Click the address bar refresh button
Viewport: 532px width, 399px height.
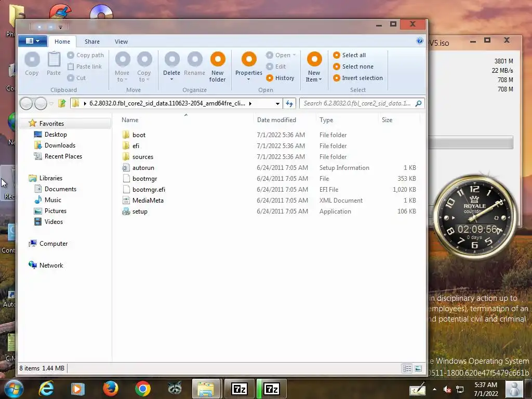click(289, 103)
